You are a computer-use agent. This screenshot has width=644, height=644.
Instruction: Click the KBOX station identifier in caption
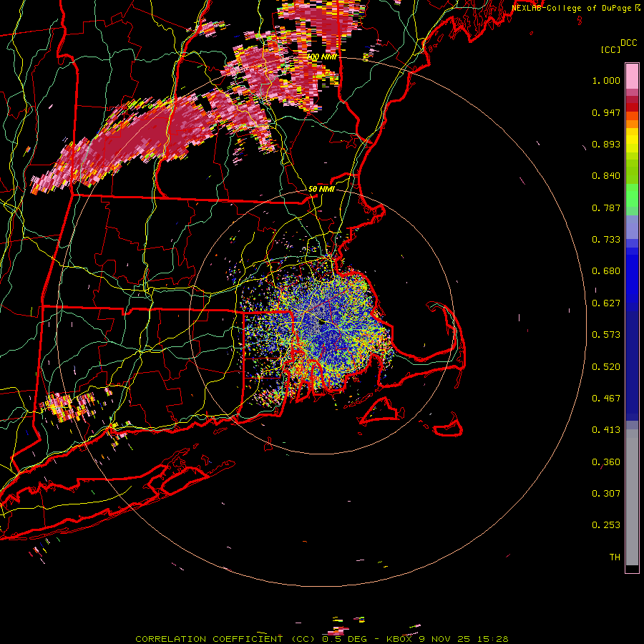tap(401, 639)
